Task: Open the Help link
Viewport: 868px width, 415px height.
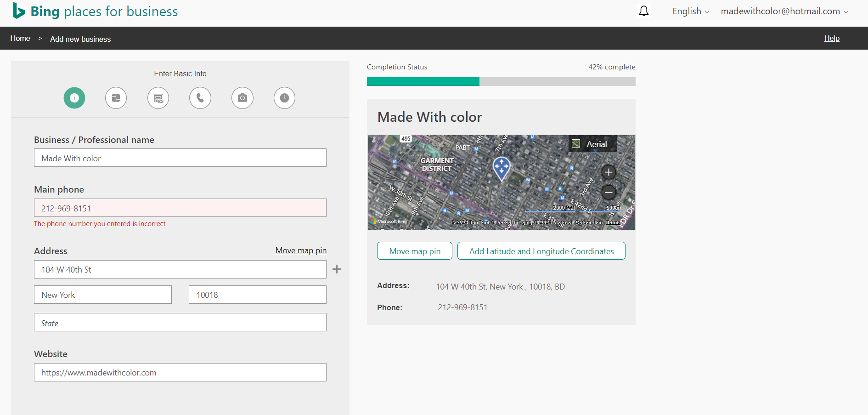Action: pyautogui.click(x=832, y=39)
